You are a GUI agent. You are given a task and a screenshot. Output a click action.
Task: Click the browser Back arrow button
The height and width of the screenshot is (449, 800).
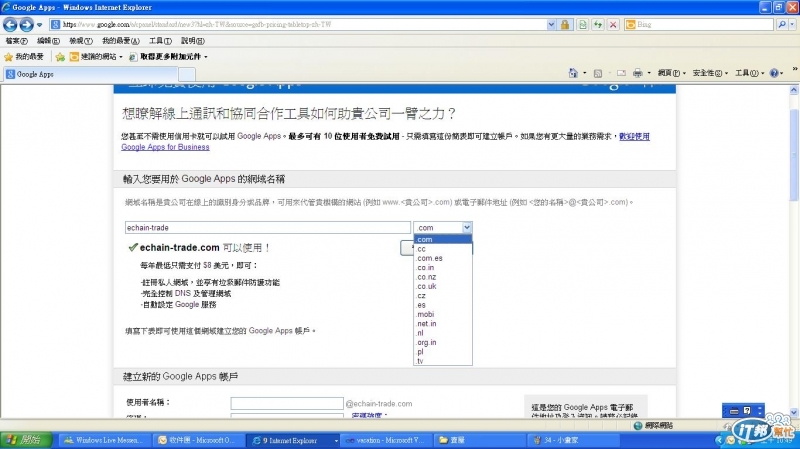pyautogui.click(x=10, y=24)
